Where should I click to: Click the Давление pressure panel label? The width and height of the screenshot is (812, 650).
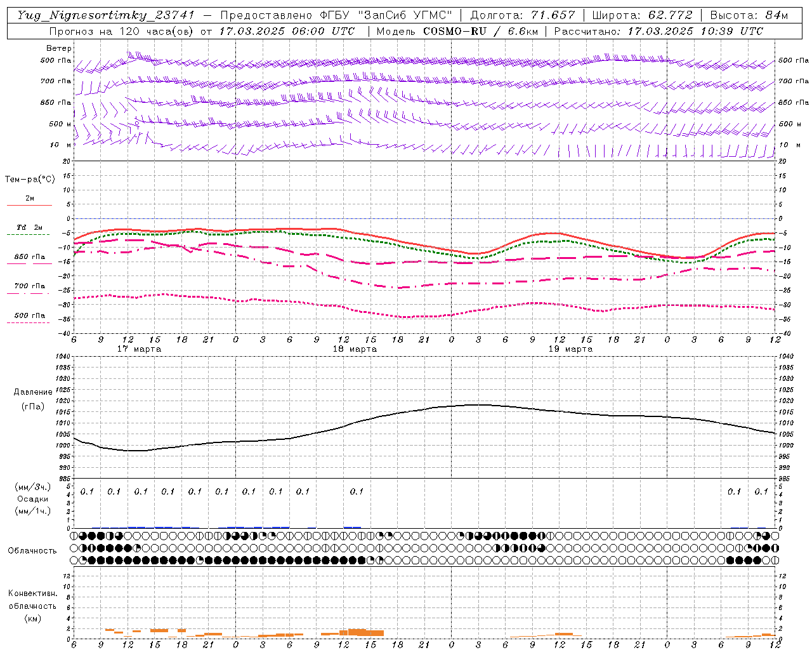[33, 392]
